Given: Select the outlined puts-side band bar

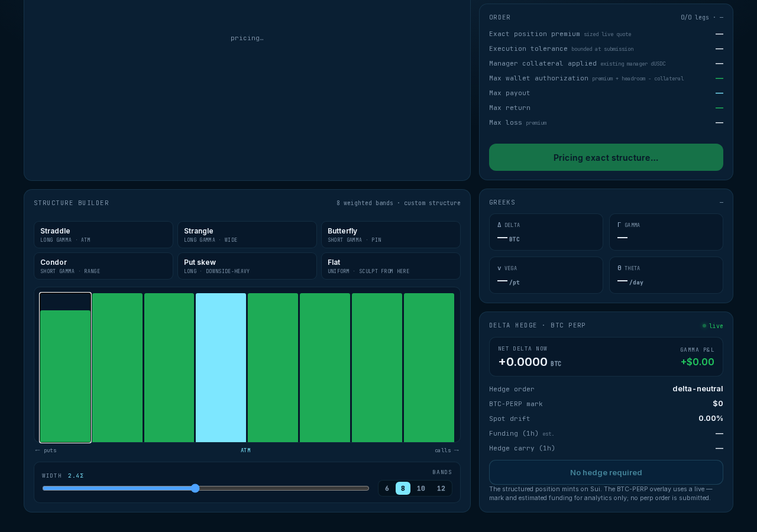Looking at the screenshot, I should point(65,368).
